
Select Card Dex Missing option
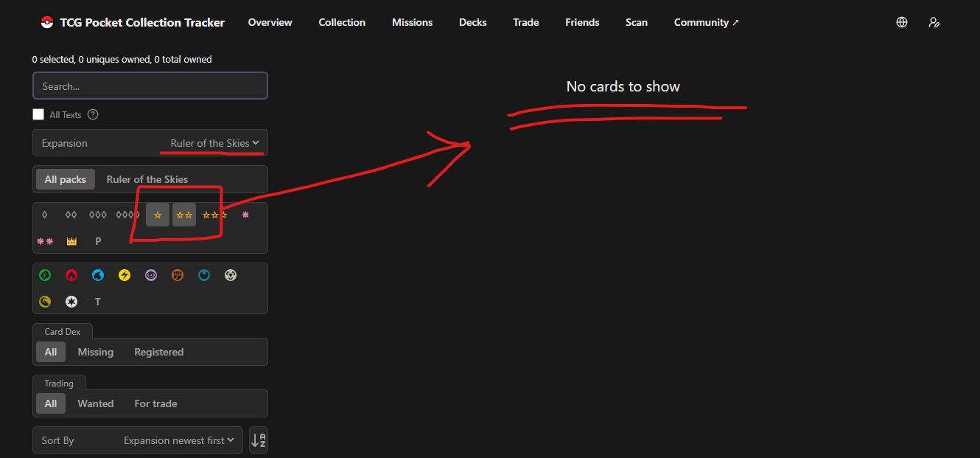(x=96, y=352)
